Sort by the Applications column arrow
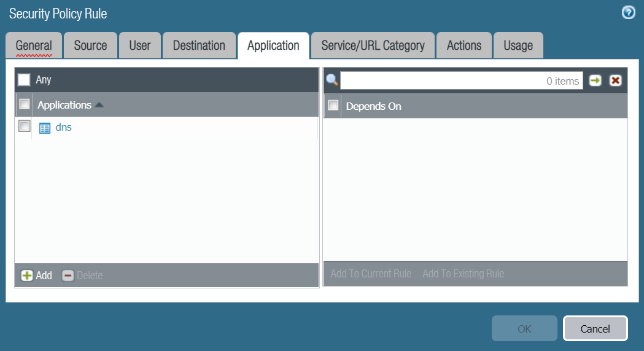 [x=99, y=106]
